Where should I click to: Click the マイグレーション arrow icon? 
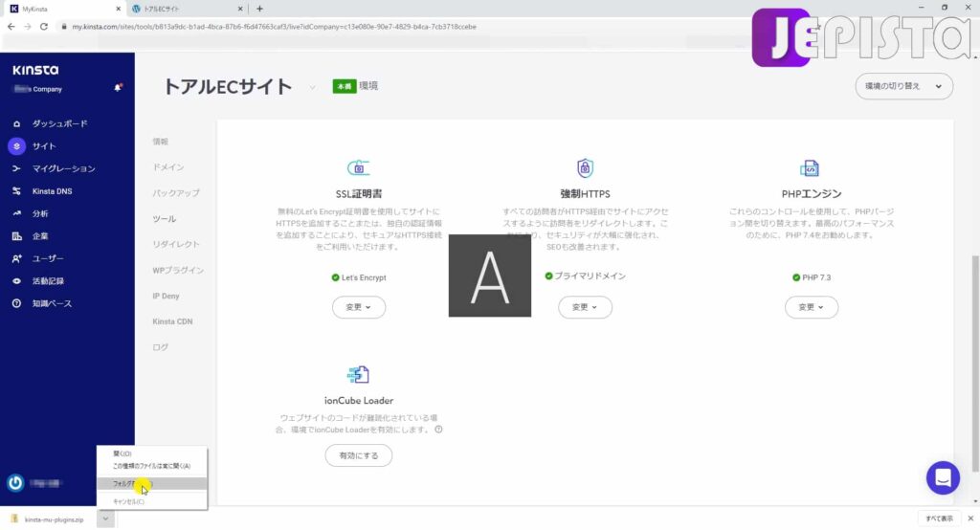pyautogui.click(x=17, y=168)
